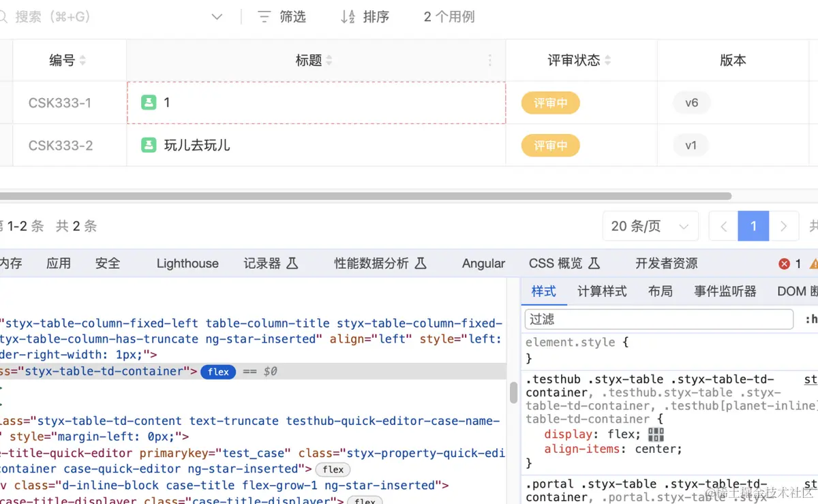The width and height of the screenshot is (818, 504).
Task: Open the 记录器 tab
Action: pos(271,264)
